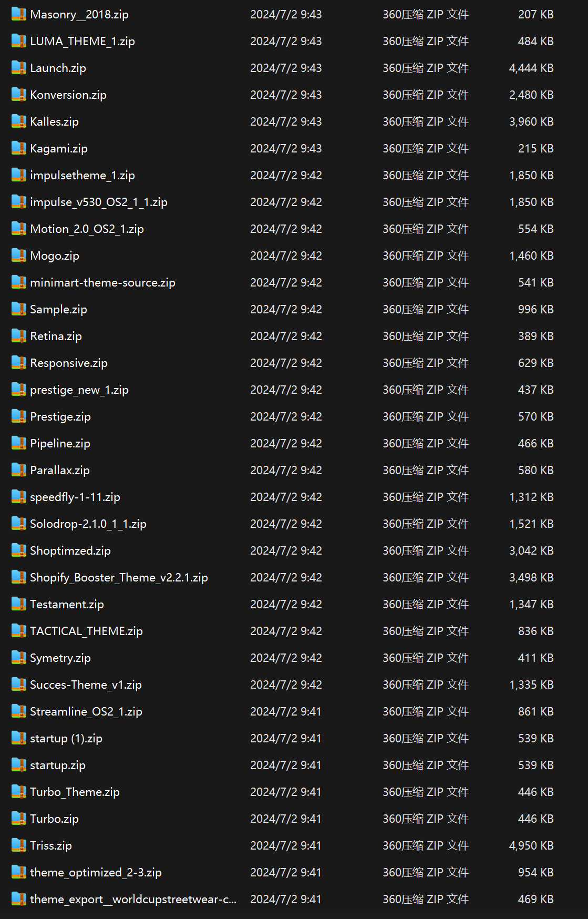Viewport: 588px width, 919px height.
Task: Click the 996 KB size value
Action: [x=535, y=309]
